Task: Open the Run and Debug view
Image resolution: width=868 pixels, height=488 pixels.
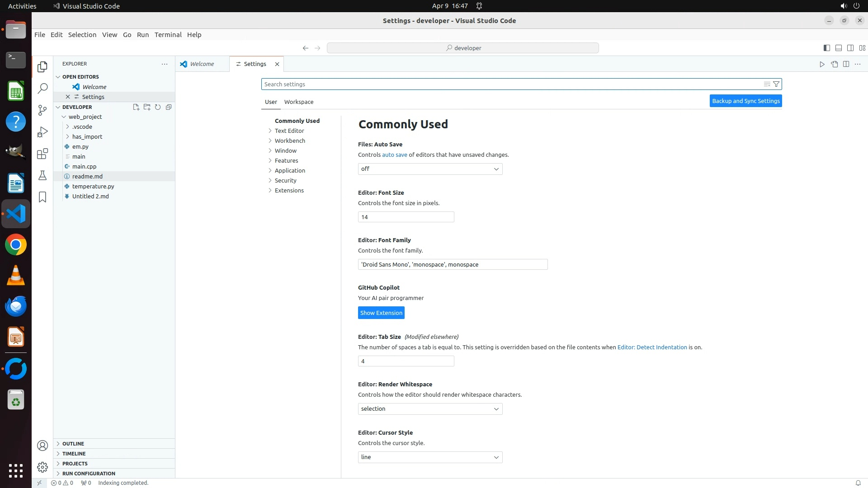Action: pyautogui.click(x=42, y=131)
